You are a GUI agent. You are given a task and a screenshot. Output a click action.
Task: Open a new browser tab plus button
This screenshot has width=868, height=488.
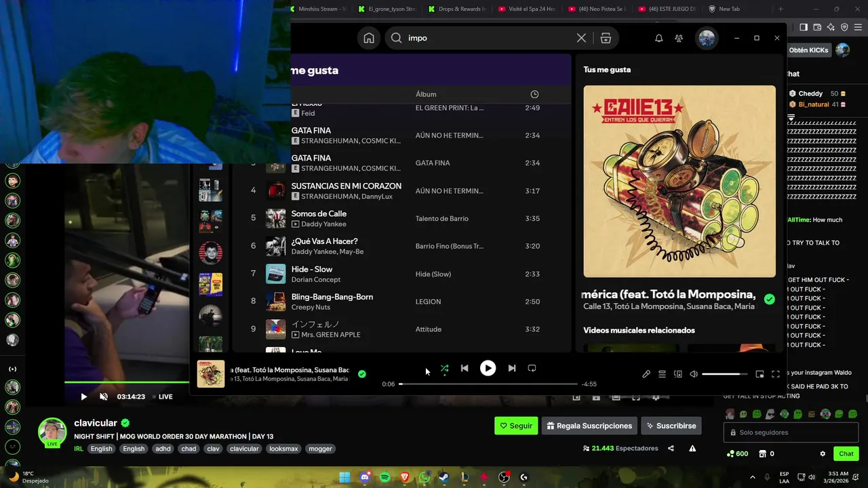coord(781,9)
